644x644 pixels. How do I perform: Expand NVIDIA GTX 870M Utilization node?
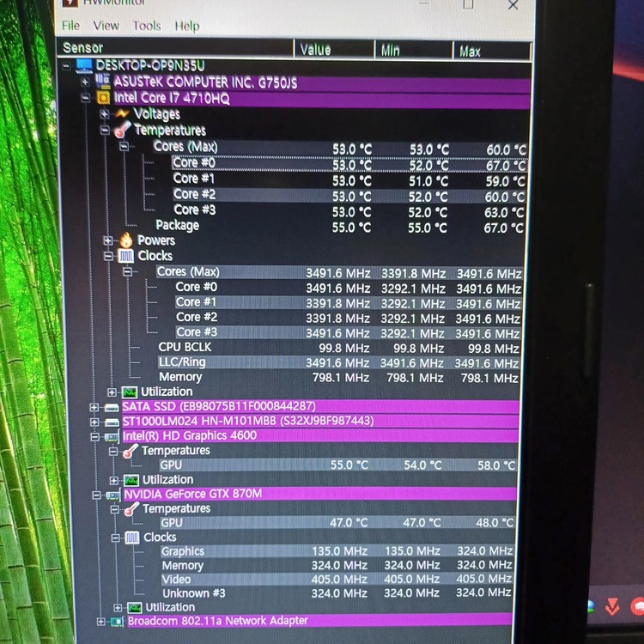coord(118,607)
